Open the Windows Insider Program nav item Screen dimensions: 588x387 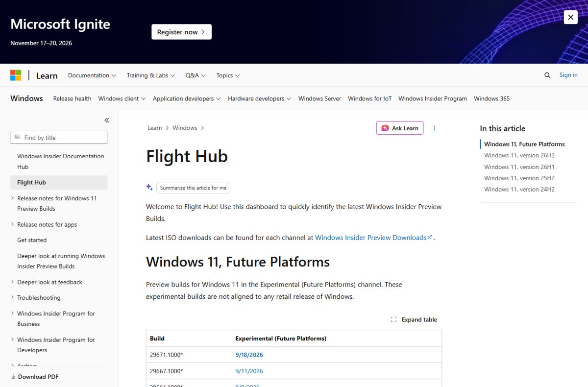point(433,98)
